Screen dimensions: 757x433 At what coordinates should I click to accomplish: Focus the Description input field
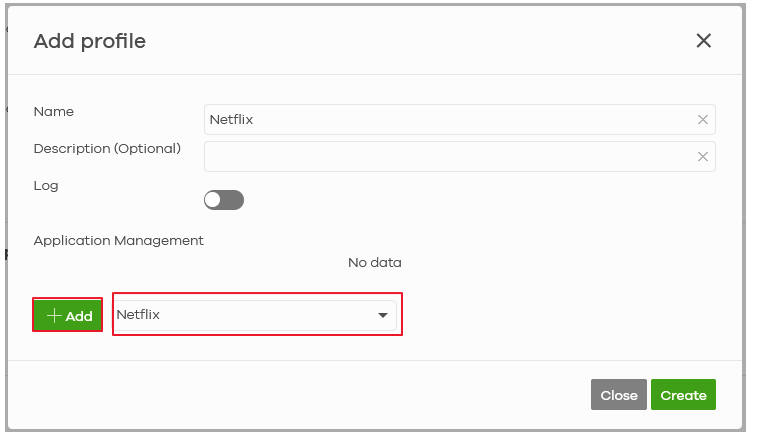pos(450,157)
